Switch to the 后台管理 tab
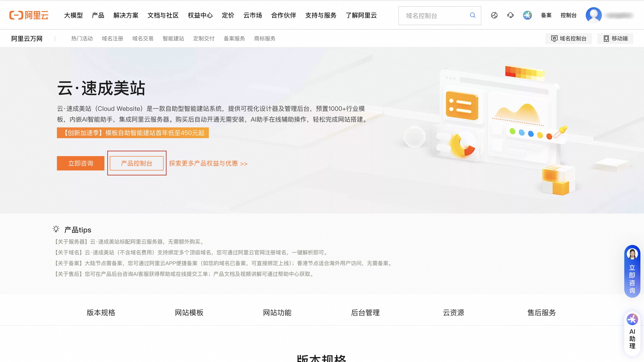 (x=365, y=313)
